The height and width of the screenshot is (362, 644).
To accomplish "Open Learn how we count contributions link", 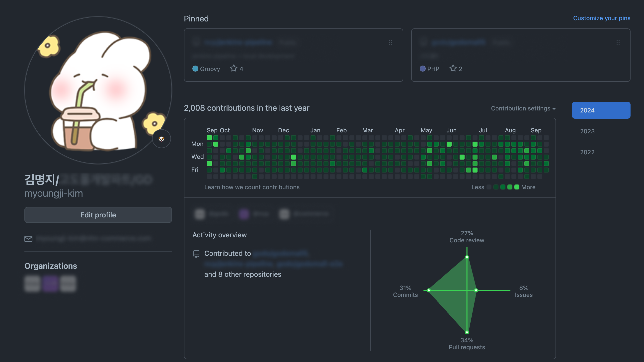I will pyautogui.click(x=252, y=187).
